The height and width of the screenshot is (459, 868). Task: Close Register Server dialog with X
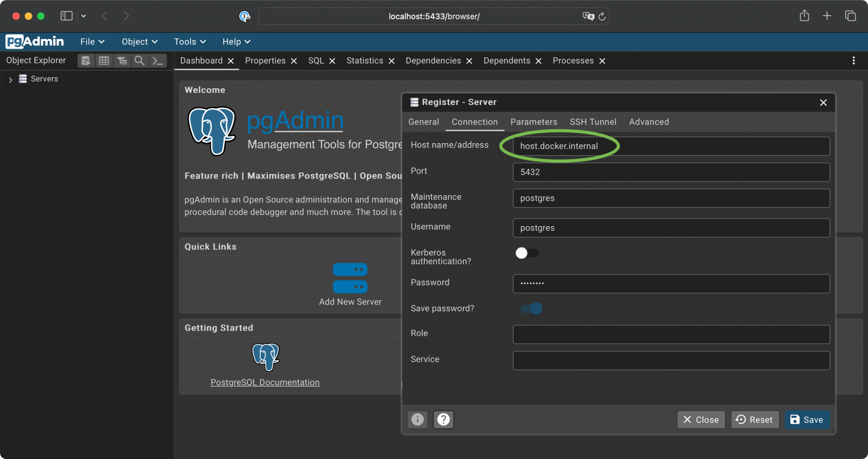pos(823,102)
